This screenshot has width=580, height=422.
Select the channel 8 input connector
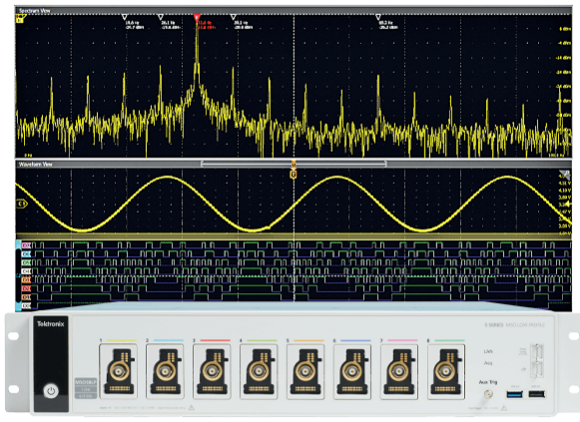click(446, 371)
